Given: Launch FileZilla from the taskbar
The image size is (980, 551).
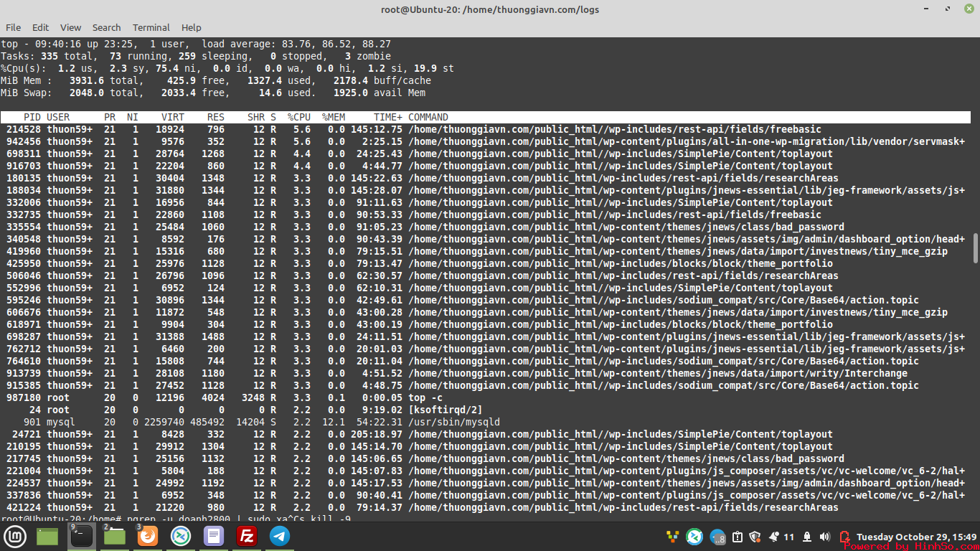Looking at the screenshot, I should pos(247,536).
